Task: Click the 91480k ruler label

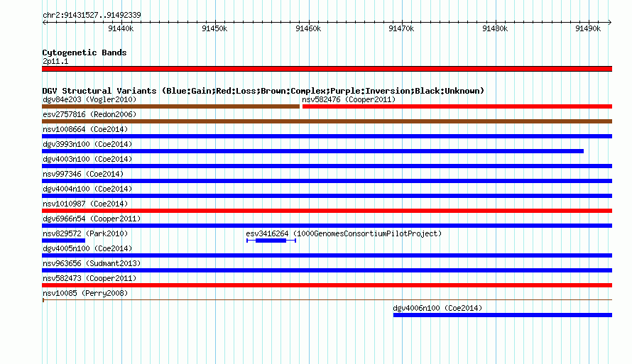Action: pyautogui.click(x=495, y=28)
